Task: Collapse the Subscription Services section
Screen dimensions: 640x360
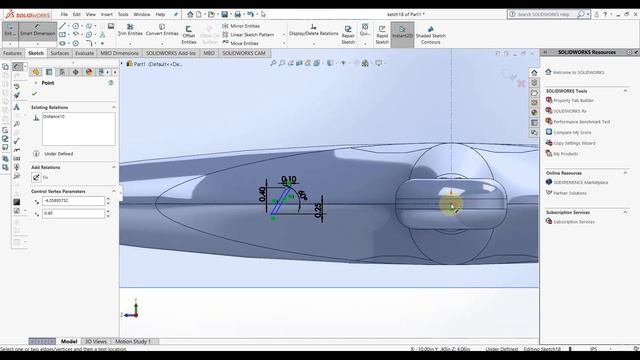Action: point(625,212)
